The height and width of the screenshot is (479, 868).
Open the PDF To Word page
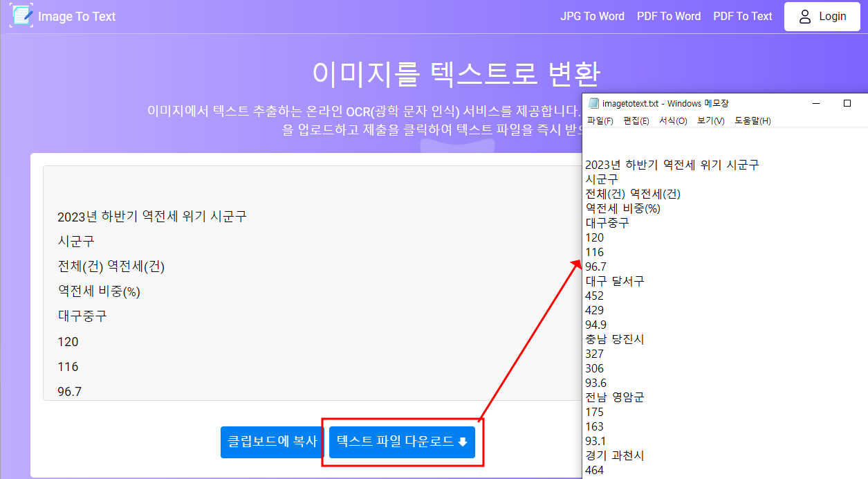[668, 16]
